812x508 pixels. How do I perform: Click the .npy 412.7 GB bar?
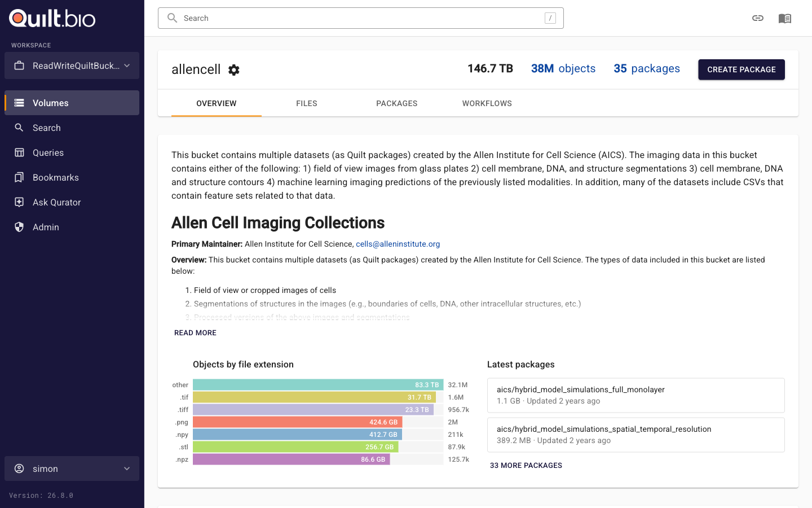click(x=297, y=435)
